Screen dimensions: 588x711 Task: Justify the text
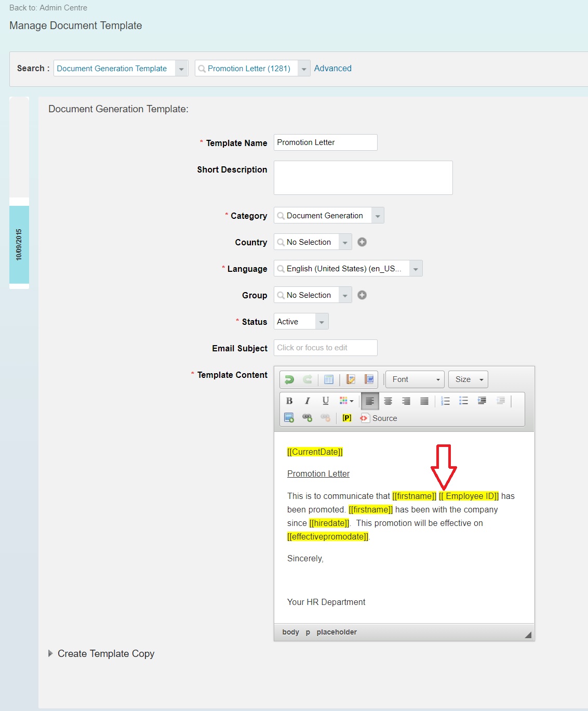pyautogui.click(x=424, y=401)
